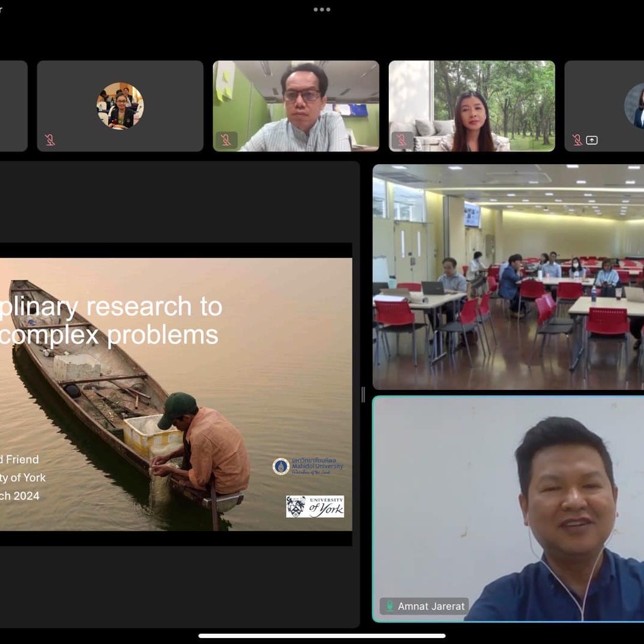Click the partially visible avatar on right tile
The image size is (644, 644).
point(635,106)
